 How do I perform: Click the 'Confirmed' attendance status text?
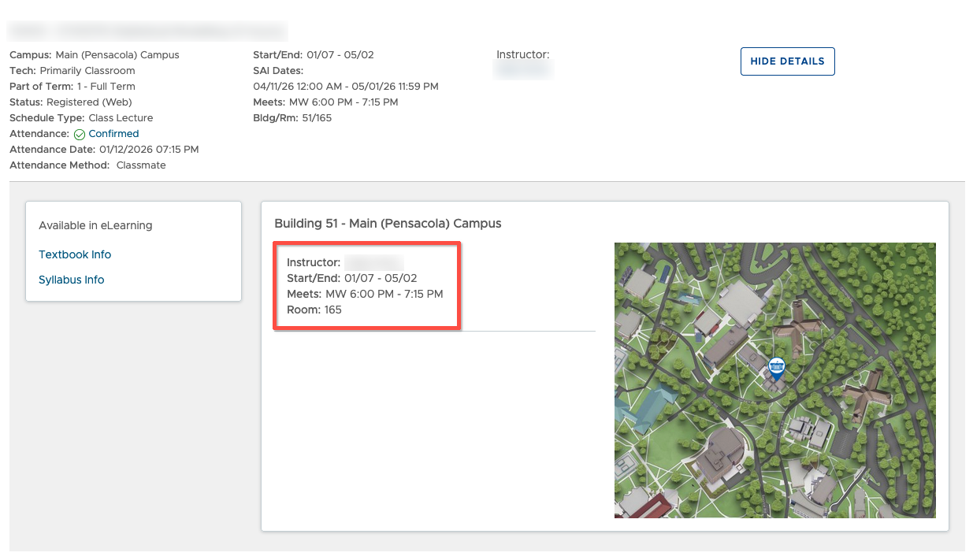coord(113,134)
